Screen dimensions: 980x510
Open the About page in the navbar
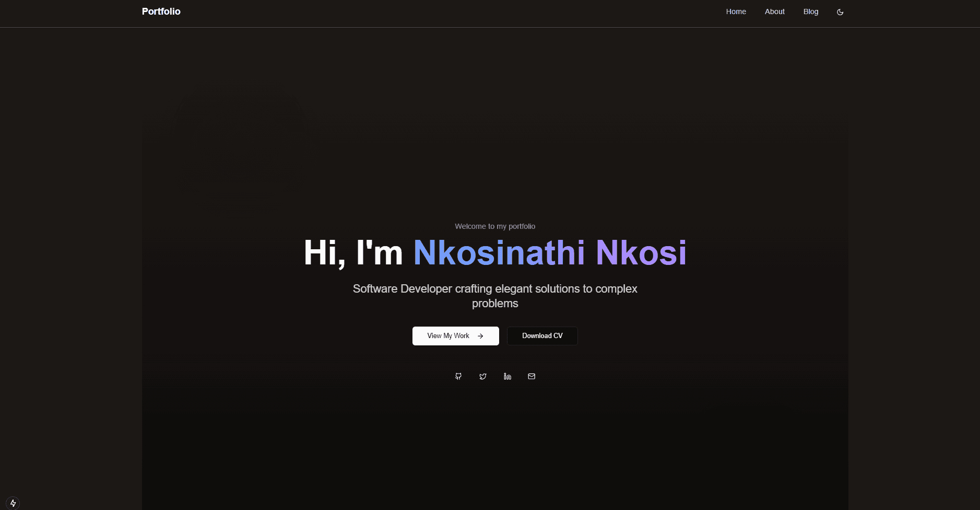774,11
